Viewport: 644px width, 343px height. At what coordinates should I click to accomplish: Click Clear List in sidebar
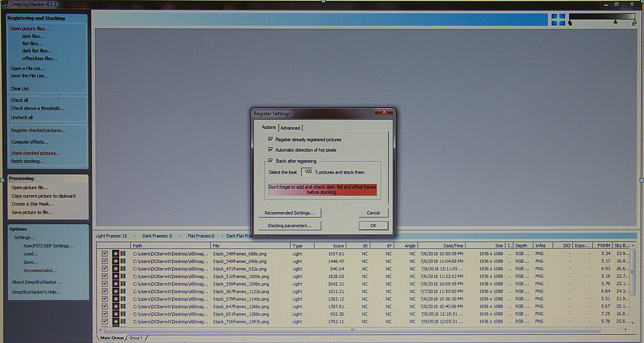coord(20,88)
